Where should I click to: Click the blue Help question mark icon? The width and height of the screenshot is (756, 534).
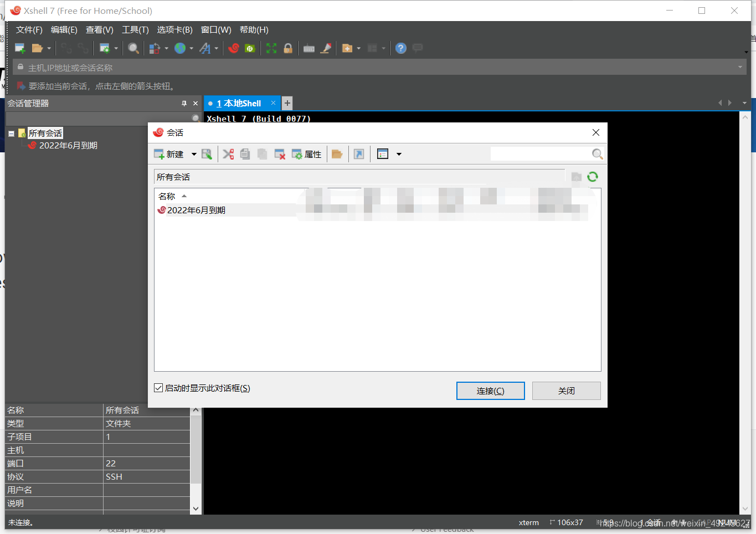[x=401, y=48]
